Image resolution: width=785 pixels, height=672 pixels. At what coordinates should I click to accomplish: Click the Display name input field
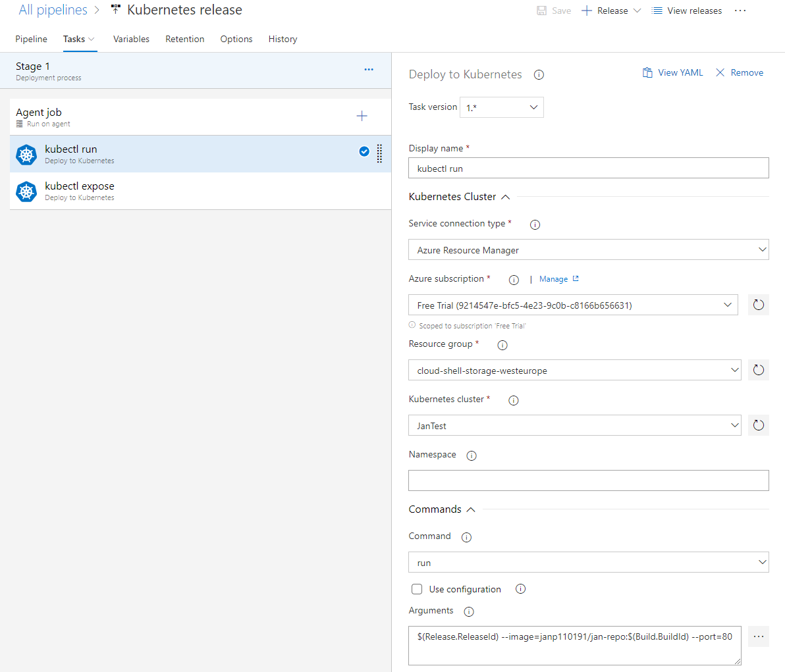click(589, 168)
